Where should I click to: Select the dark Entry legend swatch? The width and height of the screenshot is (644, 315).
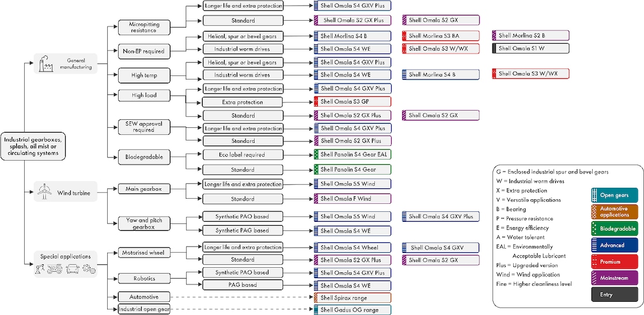(615, 294)
